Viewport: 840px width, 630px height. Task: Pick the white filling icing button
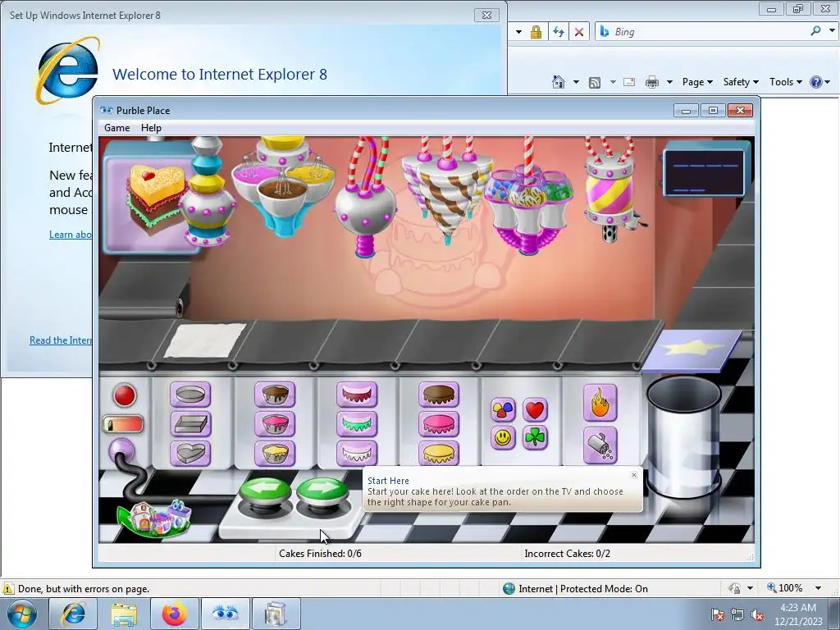(357, 453)
